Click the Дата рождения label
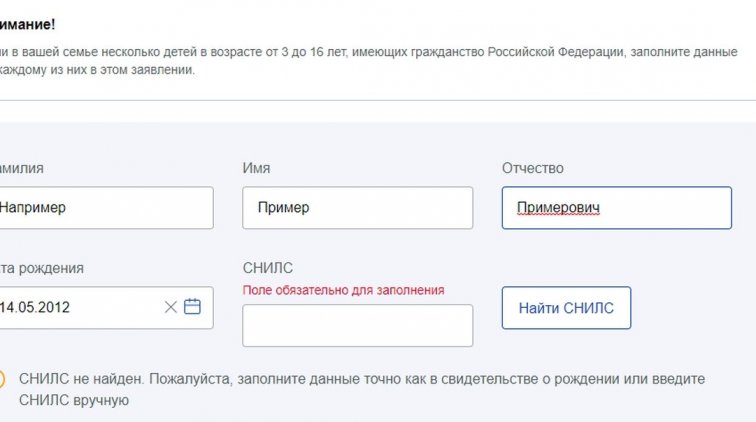Viewport: 756px width, 422px height. click(x=42, y=268)
